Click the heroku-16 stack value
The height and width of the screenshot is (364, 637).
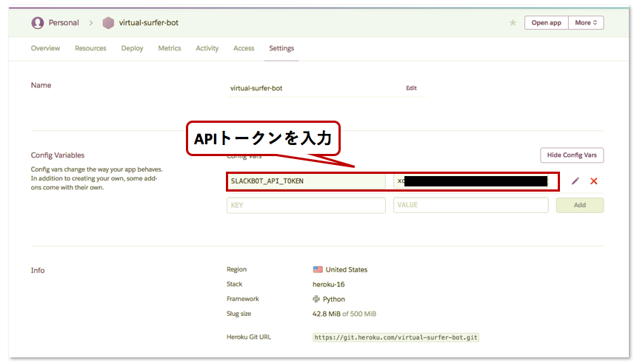[x=329, y=284]
